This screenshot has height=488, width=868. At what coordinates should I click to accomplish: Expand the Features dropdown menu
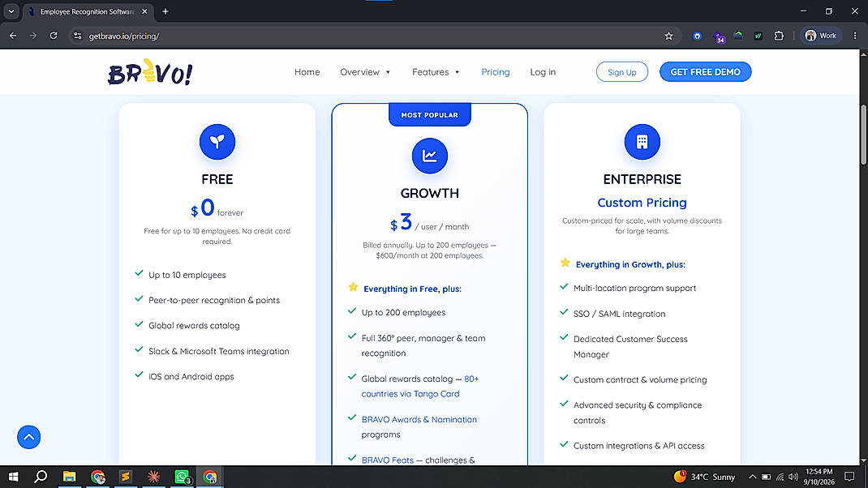[436, 72]
